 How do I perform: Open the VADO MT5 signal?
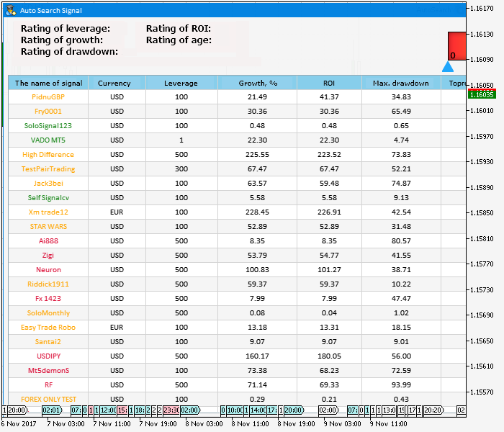(x=48, y=140)
